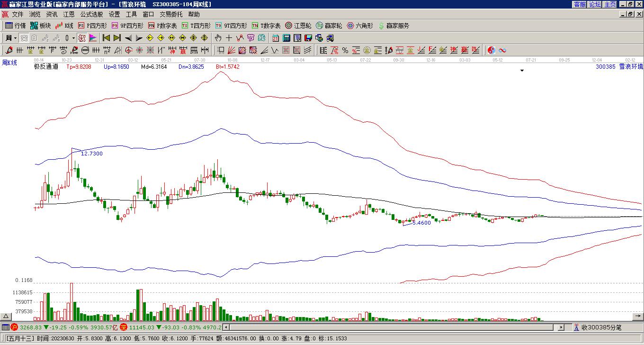This screenshot has width=644, height=345.
Task: Open the 9P四方形 tool
Action: [x=127, y=26]
